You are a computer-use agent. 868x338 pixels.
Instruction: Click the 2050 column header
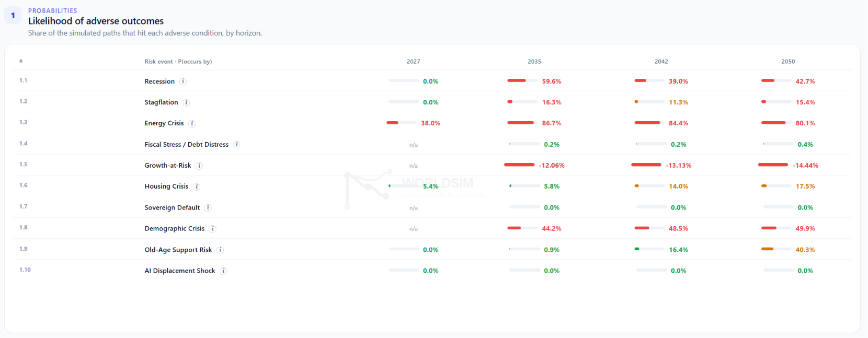tap(788, 62)
